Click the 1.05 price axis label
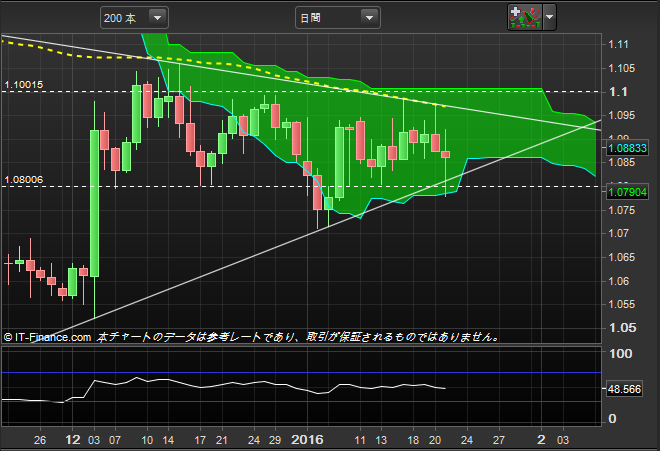This screenshot has height=451, width=660. click(622, 328)
